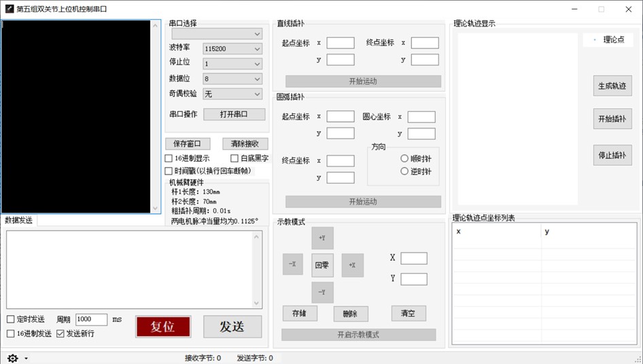Click the 接收字节: 0 status text
Viewport: 643px width, 364px height.
pyautogui.click(x=203, y=359)
